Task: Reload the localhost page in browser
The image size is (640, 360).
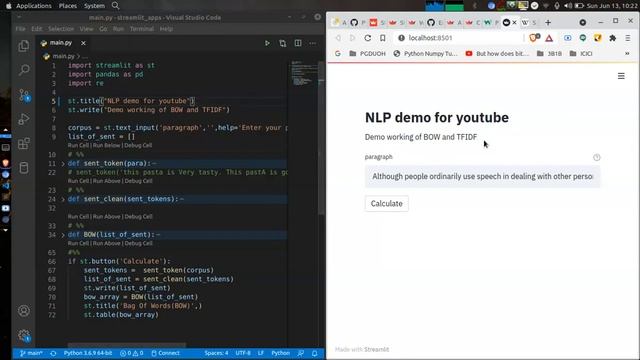Action: point(368,38)
